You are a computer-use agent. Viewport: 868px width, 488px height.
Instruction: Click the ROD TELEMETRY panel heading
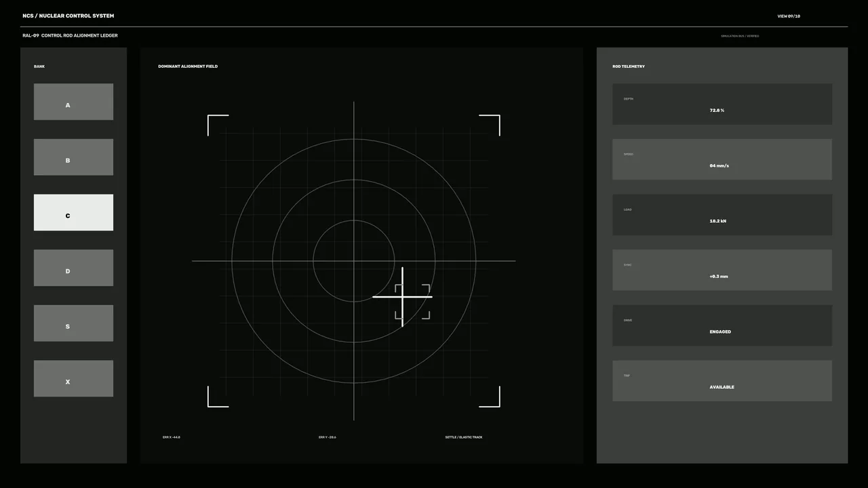point(629,66)
